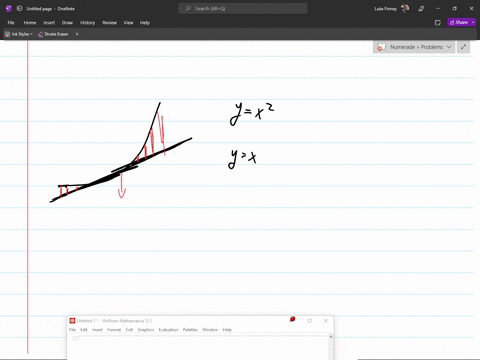Click the Wolfram Mathematica app icon

tap(72, 321)
